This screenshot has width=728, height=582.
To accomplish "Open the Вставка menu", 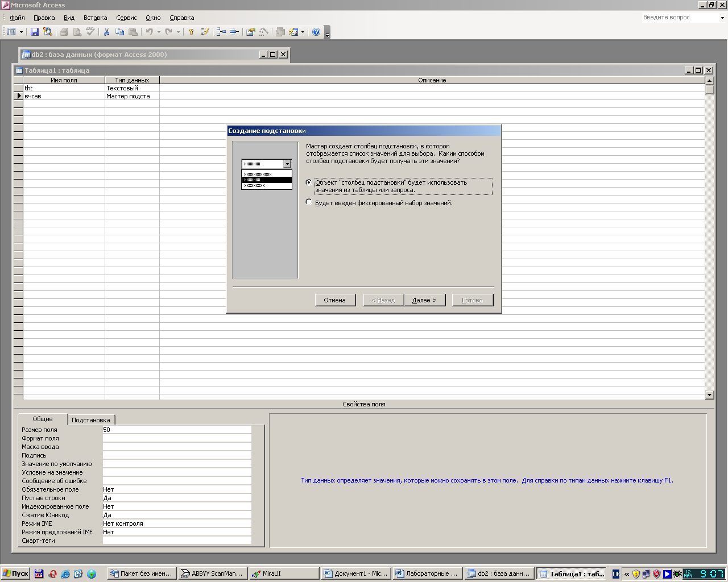I will click(x=95, y=18).
